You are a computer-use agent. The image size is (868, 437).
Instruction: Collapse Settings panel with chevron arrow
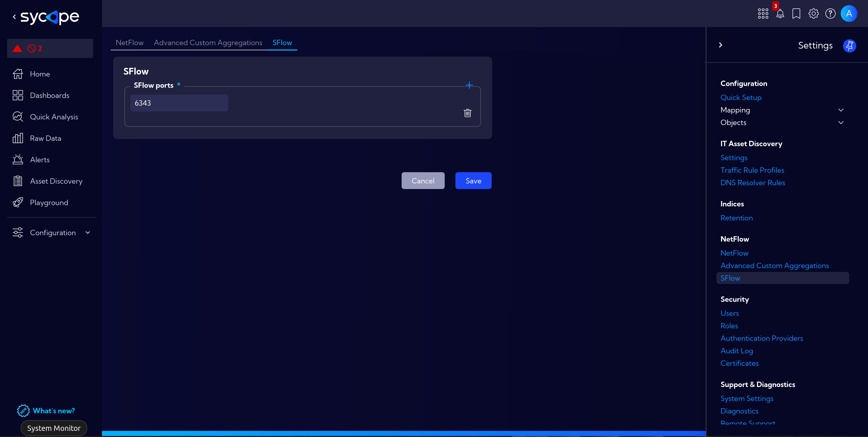pos(720,45)
